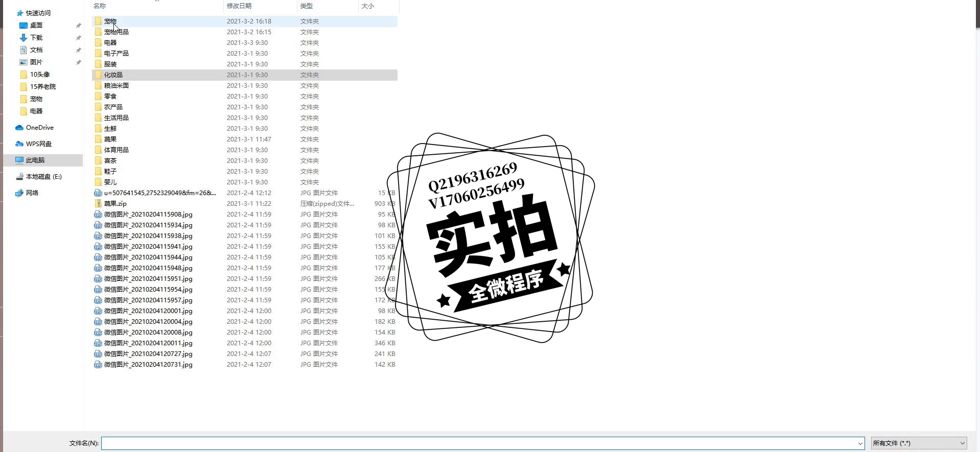Open the 所有文件 (*.*) file type dropdown
The image size is (980, 452).
click(x=919, y=443)
